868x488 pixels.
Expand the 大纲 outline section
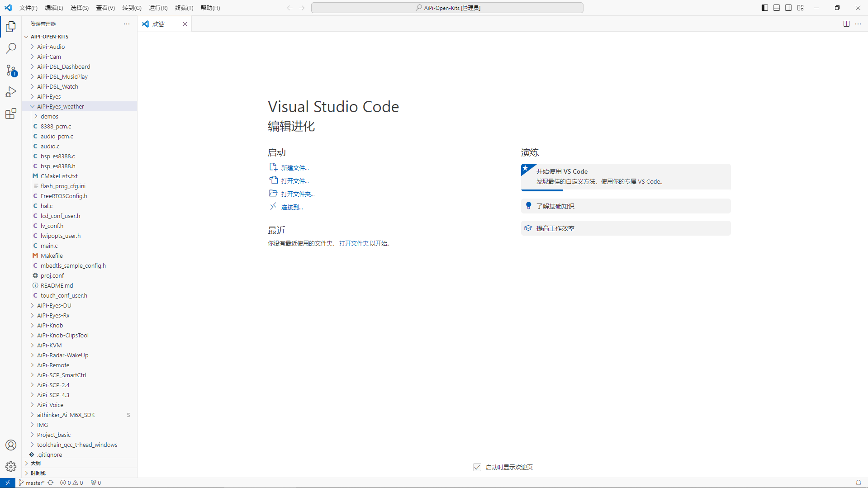(79, 463)
